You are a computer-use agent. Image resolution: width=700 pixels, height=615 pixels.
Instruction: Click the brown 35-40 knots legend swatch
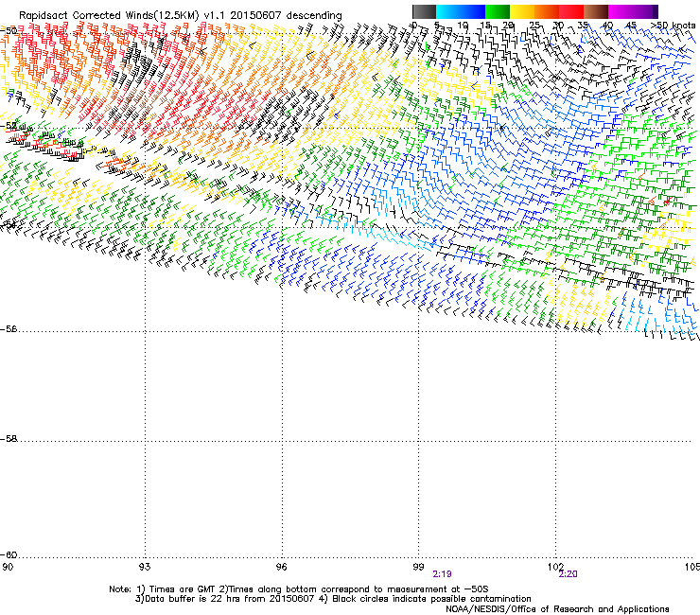coord(596,11)
